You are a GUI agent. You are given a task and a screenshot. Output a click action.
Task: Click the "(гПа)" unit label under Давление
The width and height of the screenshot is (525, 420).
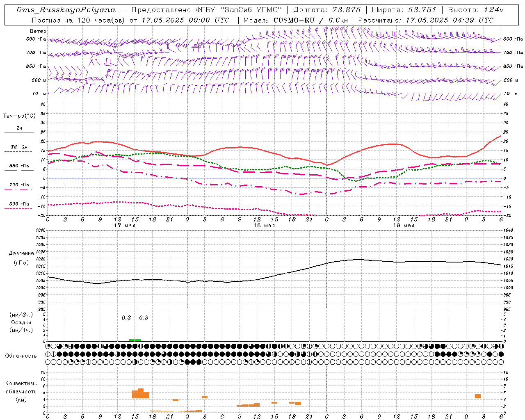[21, 263]
